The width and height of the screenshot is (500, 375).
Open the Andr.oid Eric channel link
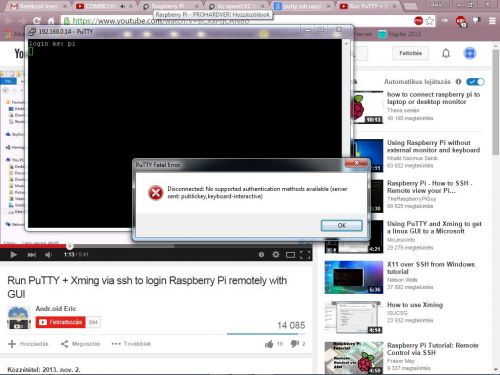click(x=56, y=309)
